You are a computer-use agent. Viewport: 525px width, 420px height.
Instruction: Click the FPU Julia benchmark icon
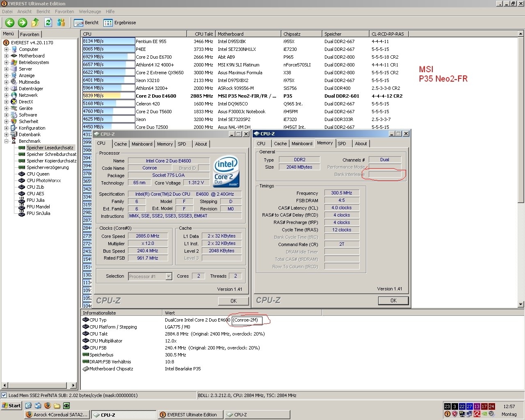pyautogui.click(x=22, y=200)
